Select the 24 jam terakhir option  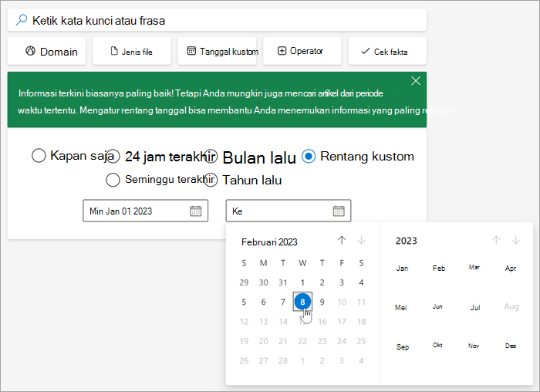click(113, 156)
